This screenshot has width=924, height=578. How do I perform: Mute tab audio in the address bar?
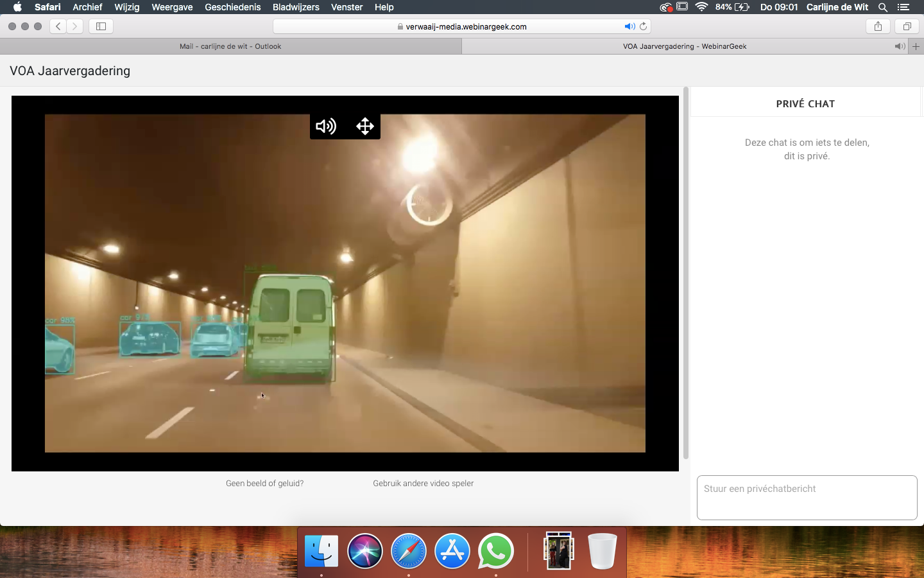point(629,26)
